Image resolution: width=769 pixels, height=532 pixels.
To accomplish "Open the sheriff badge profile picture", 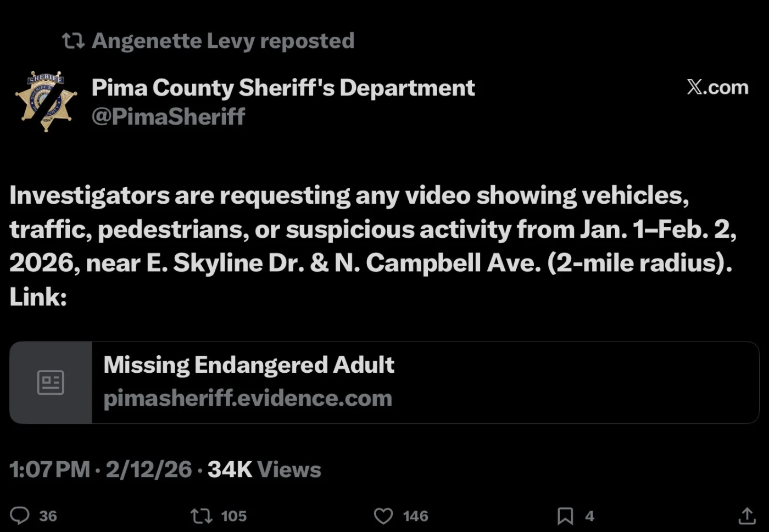I will [46, 101].
